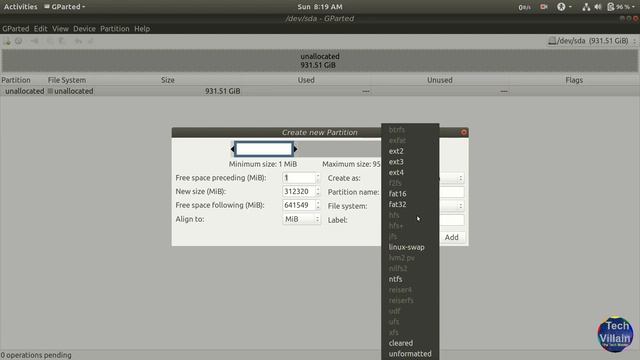Click the Used column header

coord(306,80)
